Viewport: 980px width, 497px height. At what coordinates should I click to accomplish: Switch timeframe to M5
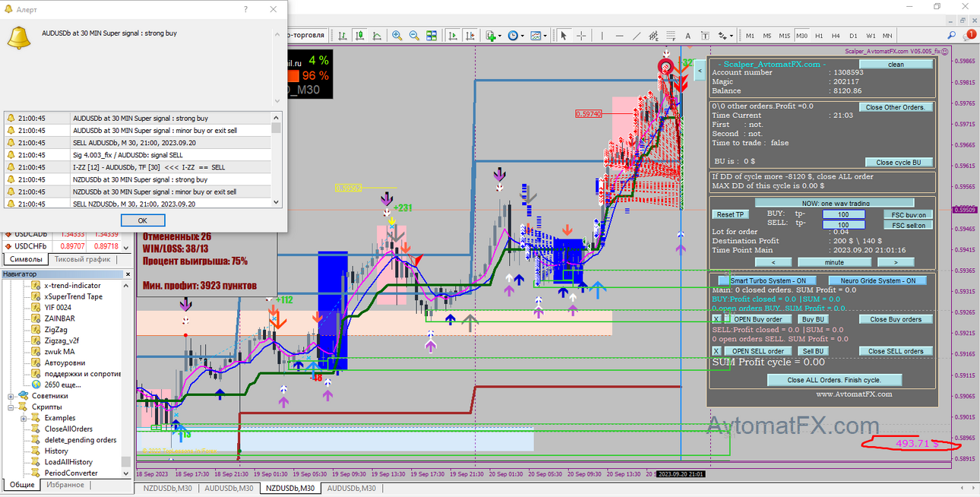767,35
